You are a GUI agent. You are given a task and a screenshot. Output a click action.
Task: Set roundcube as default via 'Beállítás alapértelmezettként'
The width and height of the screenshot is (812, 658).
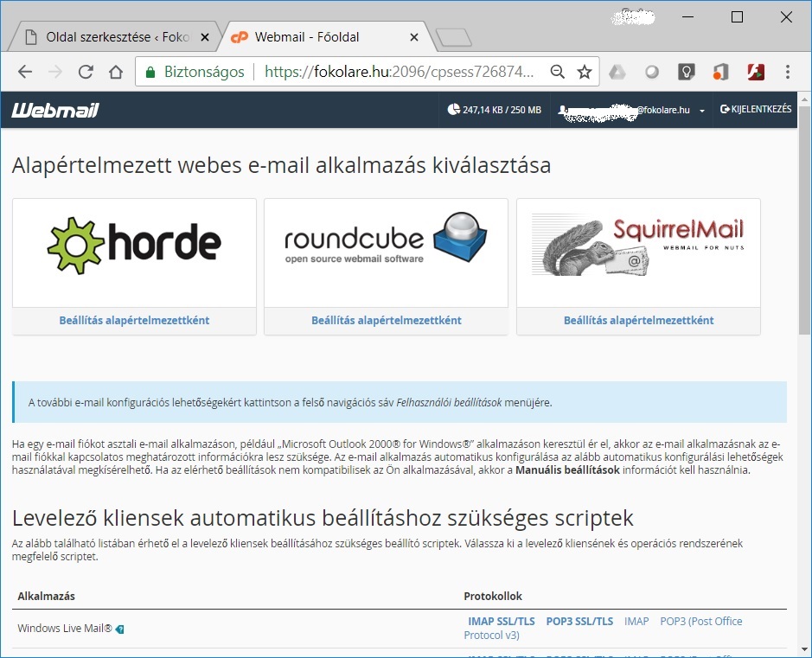click(x=387, y=321)
